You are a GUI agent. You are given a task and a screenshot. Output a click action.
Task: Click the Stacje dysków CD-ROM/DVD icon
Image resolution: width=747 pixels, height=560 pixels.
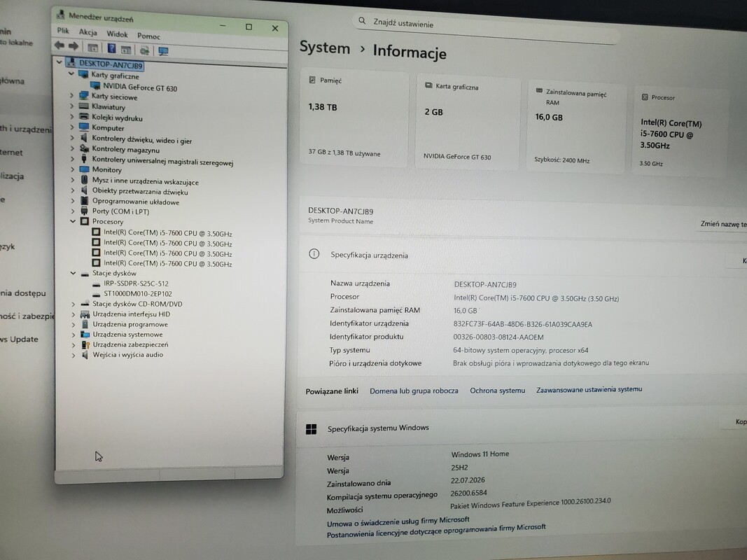pos(85,304)
